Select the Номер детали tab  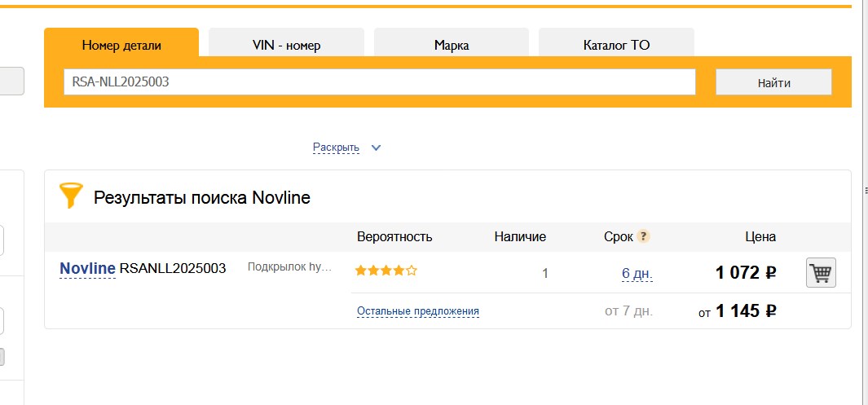tap(121, 45)
